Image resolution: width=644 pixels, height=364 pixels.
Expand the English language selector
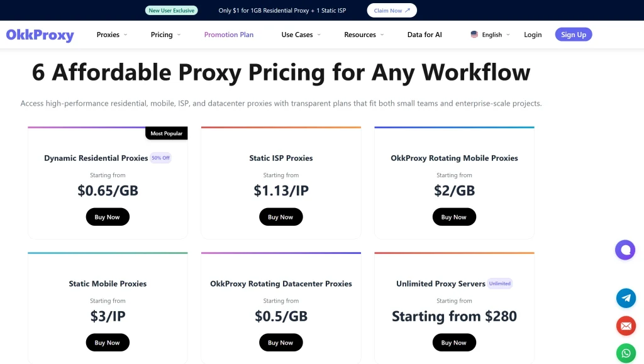491,35
